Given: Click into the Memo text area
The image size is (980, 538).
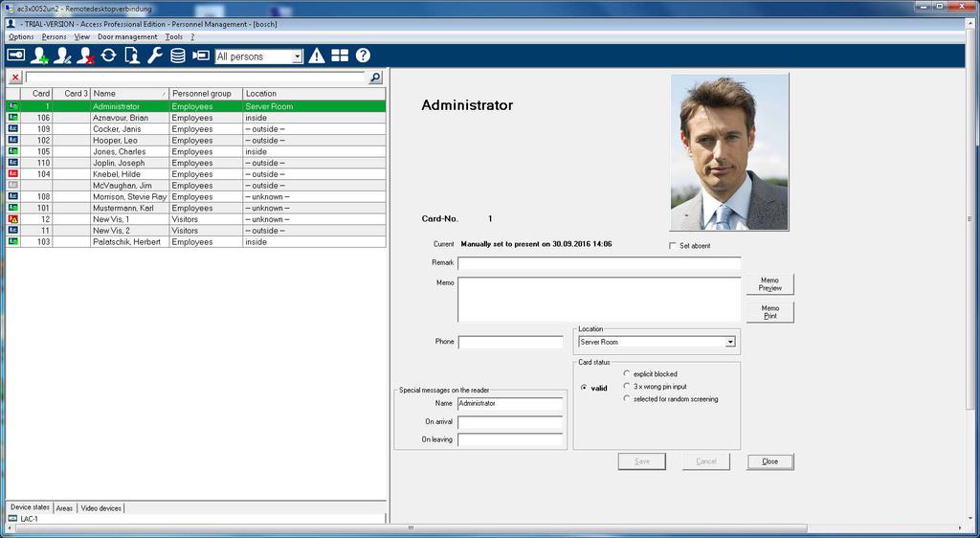Looking at the screenshot, I should (599, 300).
